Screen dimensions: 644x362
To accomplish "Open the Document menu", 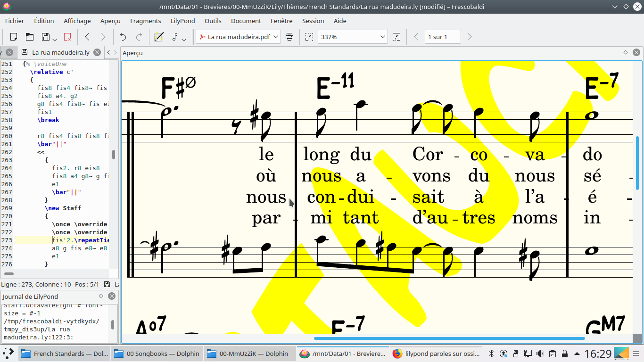I will point(246,21).
